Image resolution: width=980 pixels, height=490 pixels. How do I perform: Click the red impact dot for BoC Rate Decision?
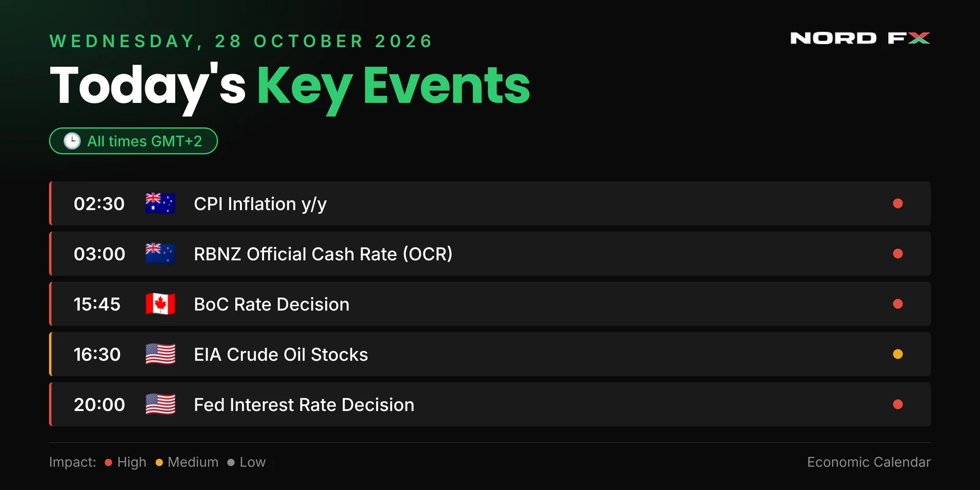click(898, 304)
